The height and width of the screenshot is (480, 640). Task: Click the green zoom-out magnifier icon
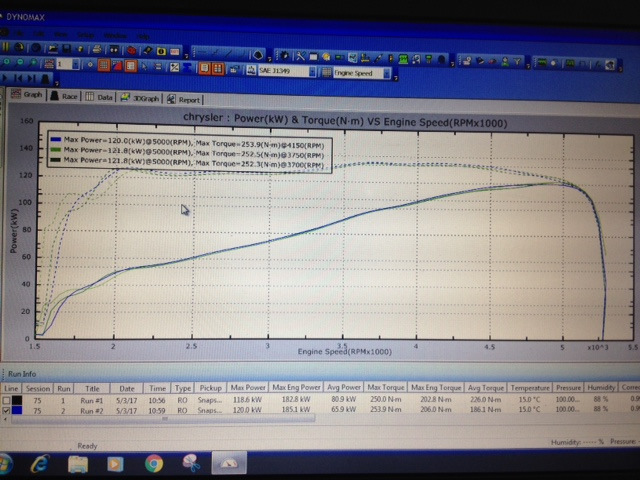tap(20, 62)
